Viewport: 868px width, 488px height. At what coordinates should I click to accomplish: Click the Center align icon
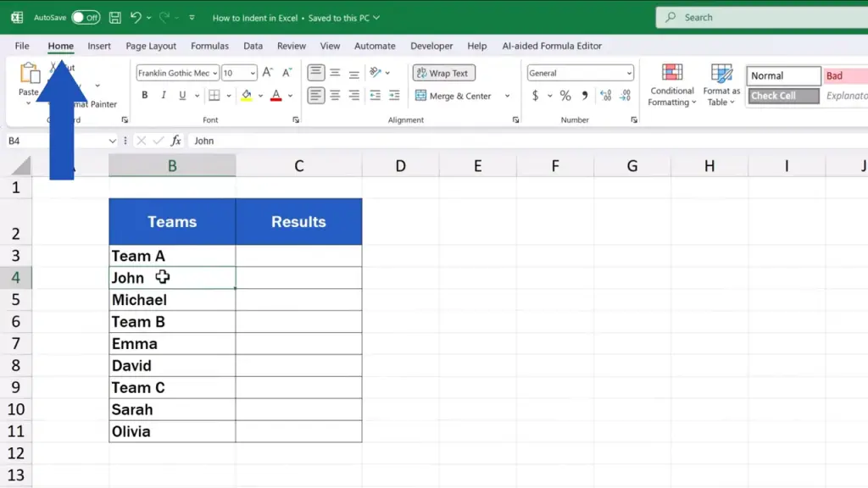pos(335,96)
